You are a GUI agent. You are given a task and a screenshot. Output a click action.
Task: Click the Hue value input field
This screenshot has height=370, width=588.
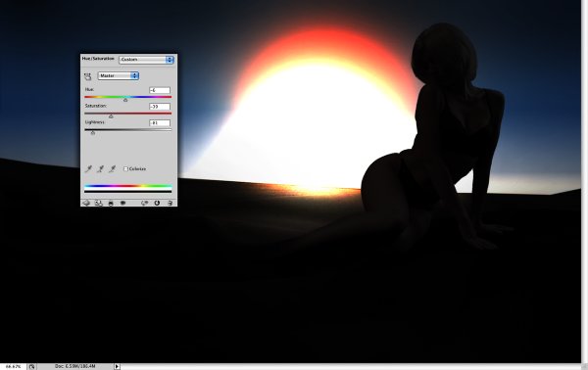click(x=160, y=90)
